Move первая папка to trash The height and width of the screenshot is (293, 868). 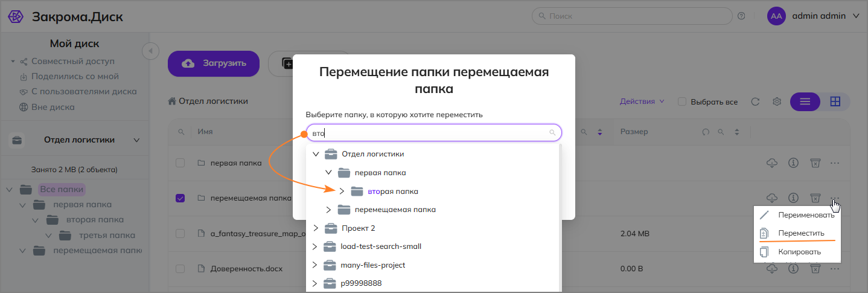815,163
